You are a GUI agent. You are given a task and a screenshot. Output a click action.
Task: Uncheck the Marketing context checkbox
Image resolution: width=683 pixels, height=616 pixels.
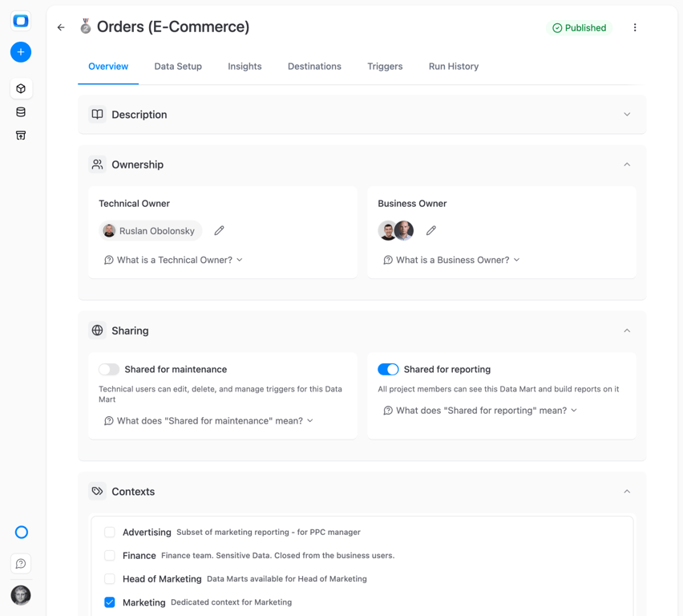pos(110,602)
